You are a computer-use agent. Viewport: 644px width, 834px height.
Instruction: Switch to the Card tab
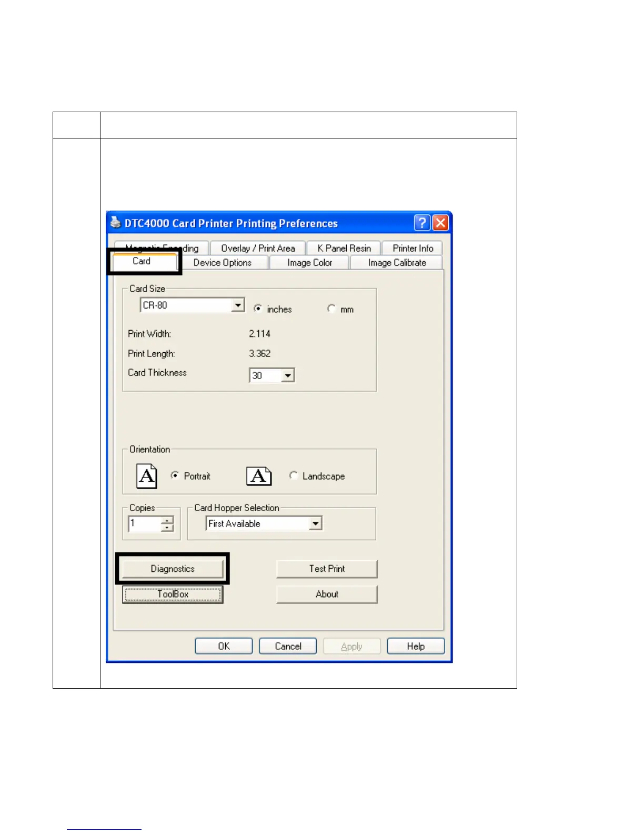(x=142, y=261)
